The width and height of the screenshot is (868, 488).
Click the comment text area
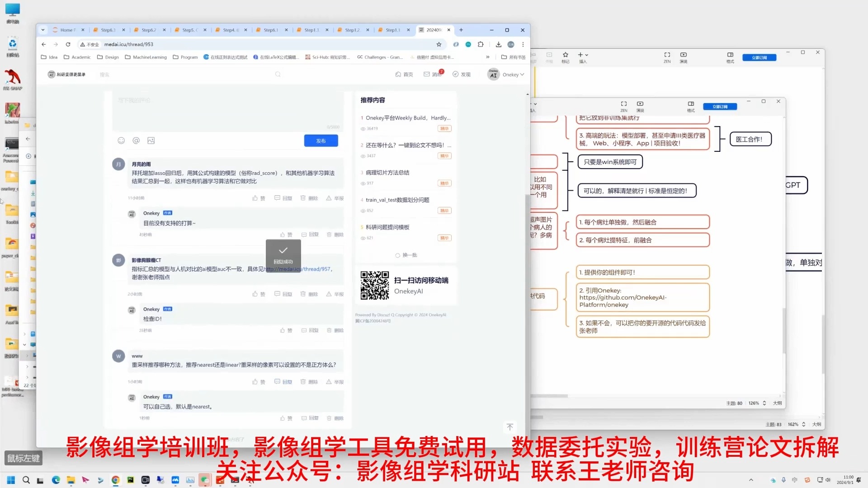pos(228,112)
